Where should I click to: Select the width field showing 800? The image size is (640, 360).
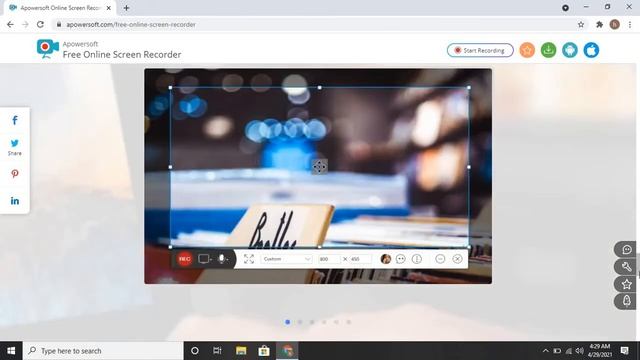click(x=329, y=259)
